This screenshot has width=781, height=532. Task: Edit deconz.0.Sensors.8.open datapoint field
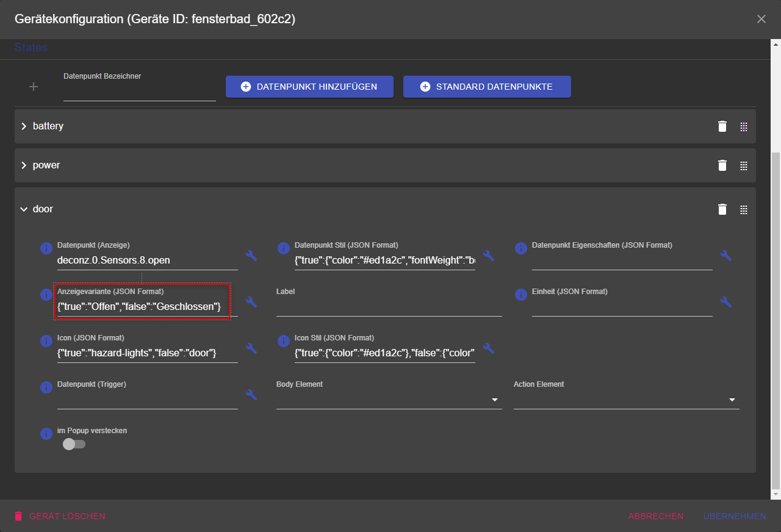point(148,260)
